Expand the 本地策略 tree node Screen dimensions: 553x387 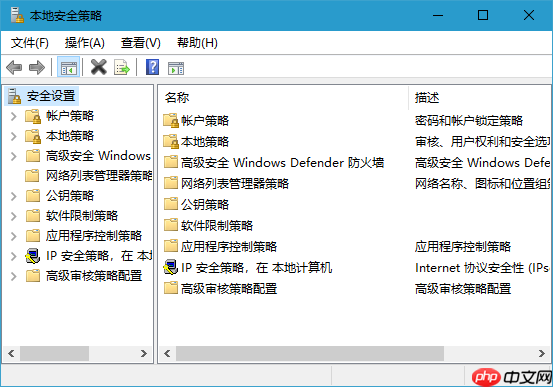click(13, 136)
